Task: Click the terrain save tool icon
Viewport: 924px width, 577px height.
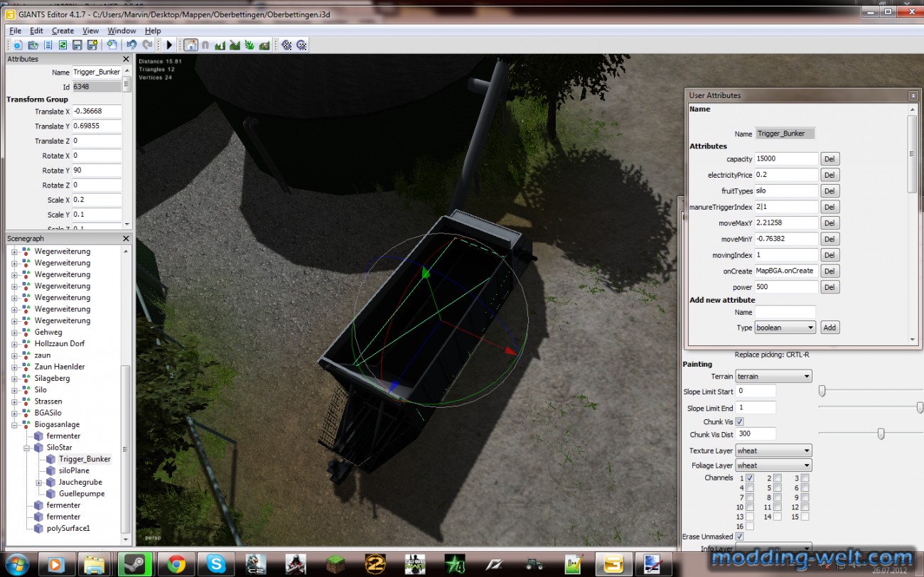Action: (264, 45)
